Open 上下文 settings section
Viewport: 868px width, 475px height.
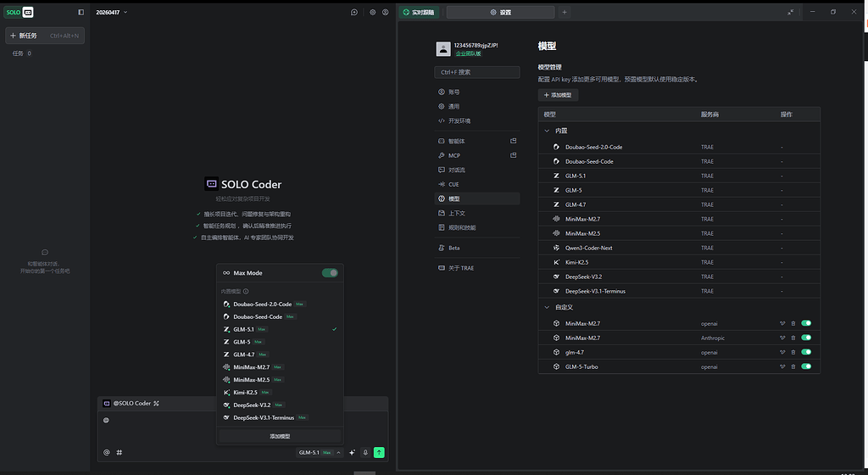click(x=476, y=213)
